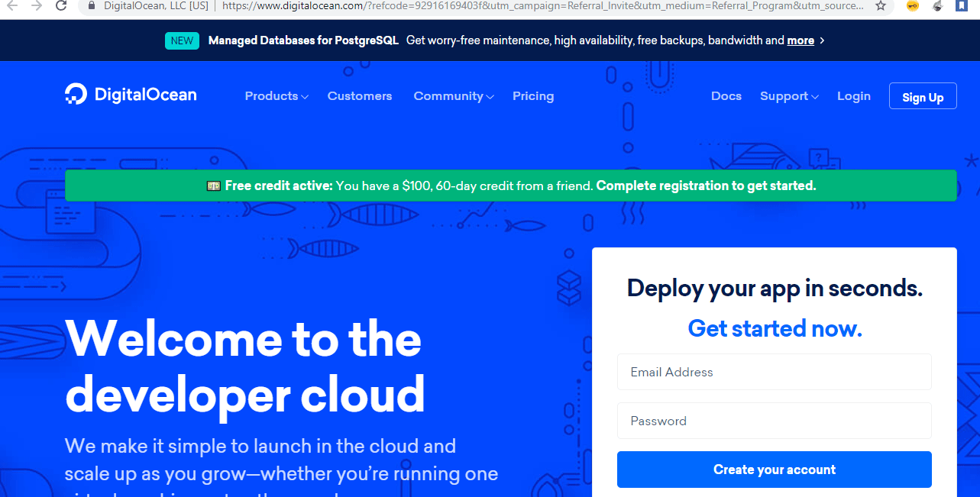
Task: Select the address bar URL field
Action: tap(543, 5)
